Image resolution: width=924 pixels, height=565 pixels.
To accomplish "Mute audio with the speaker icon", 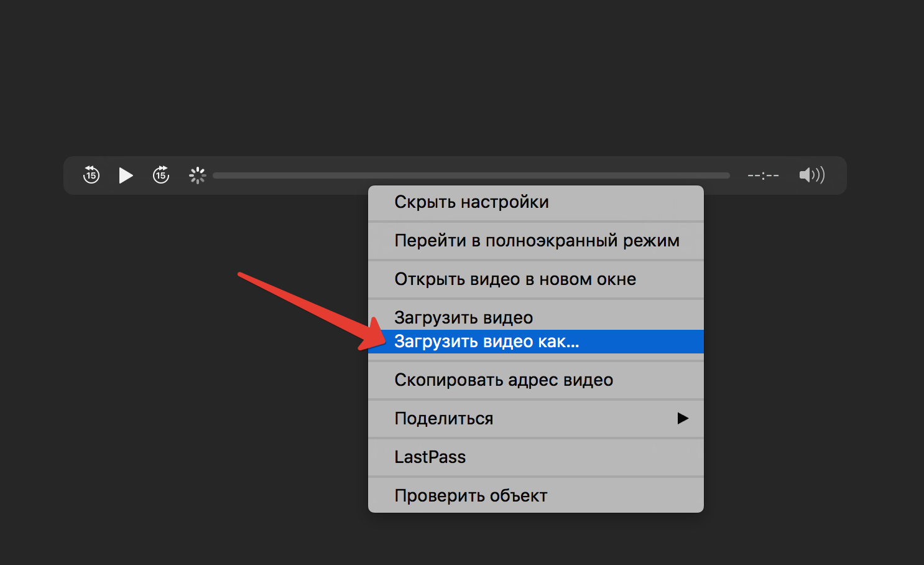I will pos(811,175).
